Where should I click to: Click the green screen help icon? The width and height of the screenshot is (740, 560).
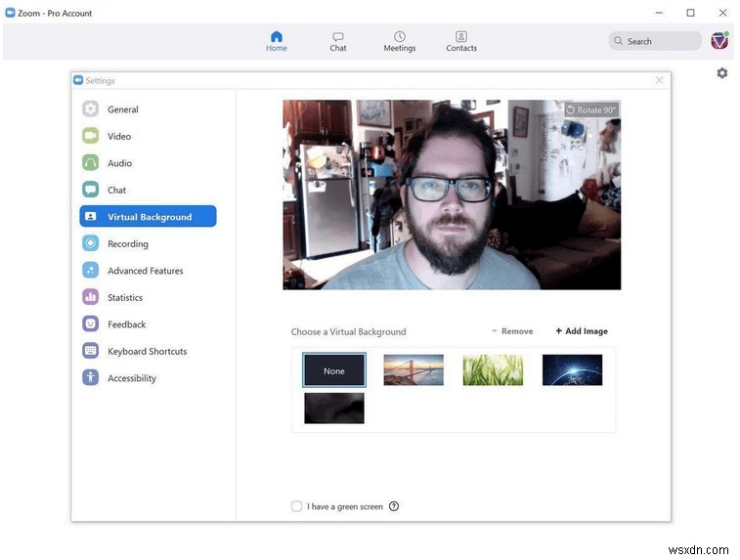click(x=394, y=506)
